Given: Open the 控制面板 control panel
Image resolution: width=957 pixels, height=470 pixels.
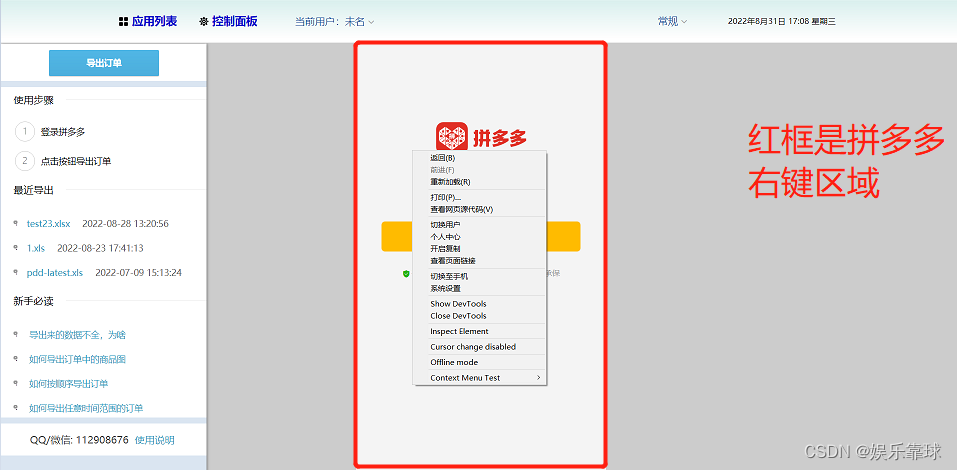Looking at the screenshot, I should pos(228,21).
